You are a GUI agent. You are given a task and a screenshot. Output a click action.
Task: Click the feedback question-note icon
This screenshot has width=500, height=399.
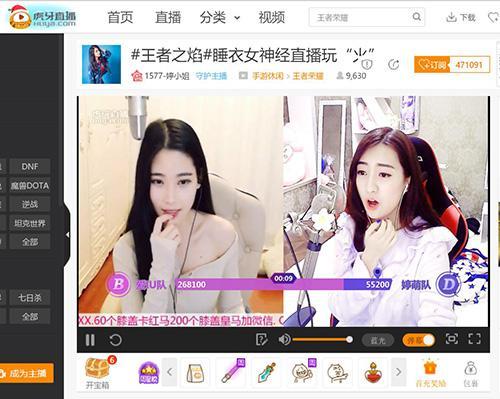point(262,340)
